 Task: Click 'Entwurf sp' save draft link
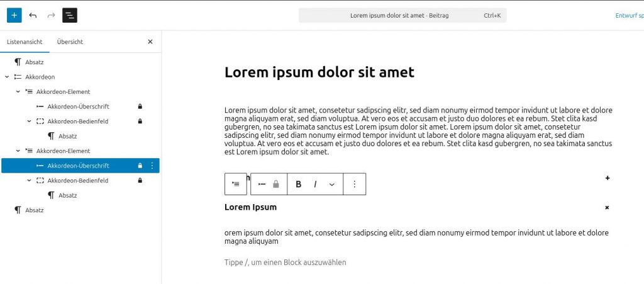point(629,16)
